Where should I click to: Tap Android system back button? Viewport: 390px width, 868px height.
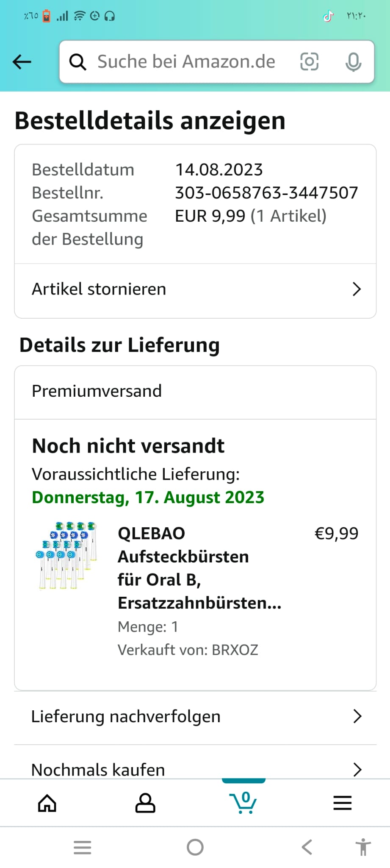(307, 847)
